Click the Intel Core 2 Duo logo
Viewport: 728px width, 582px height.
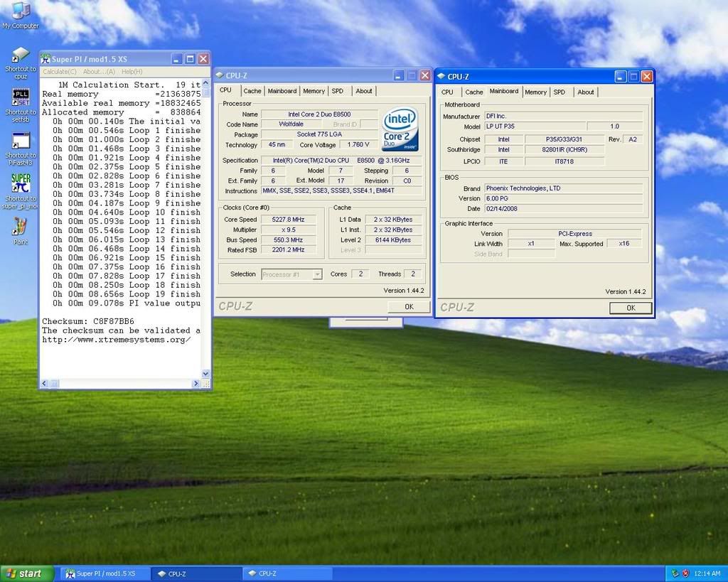[400, 129]
